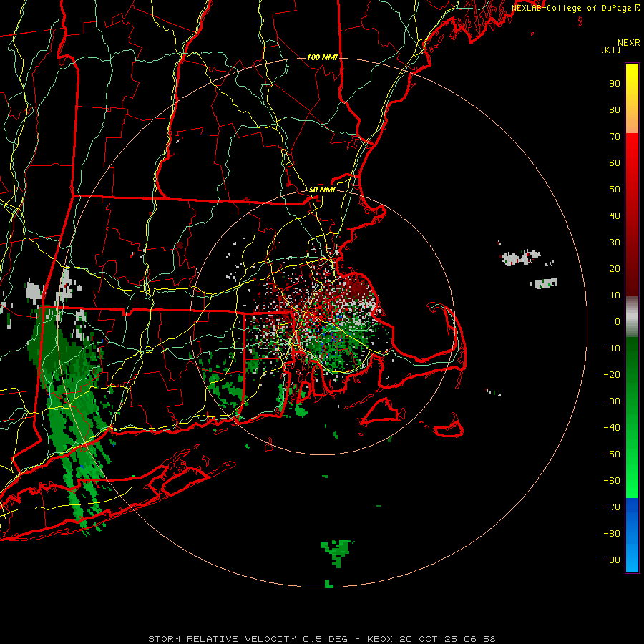Select the -70 value on velocity scale
This screenshot has height=644, width=644.
pyautogui.click(x=612, y=507)
